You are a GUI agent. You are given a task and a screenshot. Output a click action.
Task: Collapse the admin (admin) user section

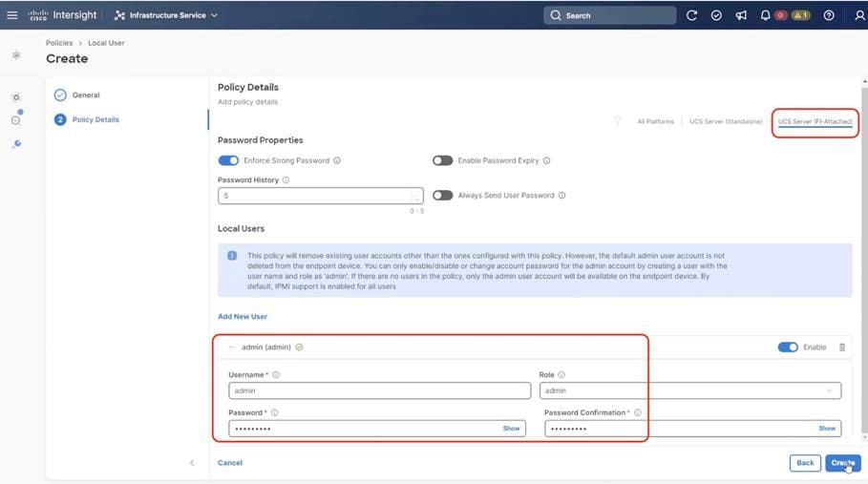[x=231, y=347]
